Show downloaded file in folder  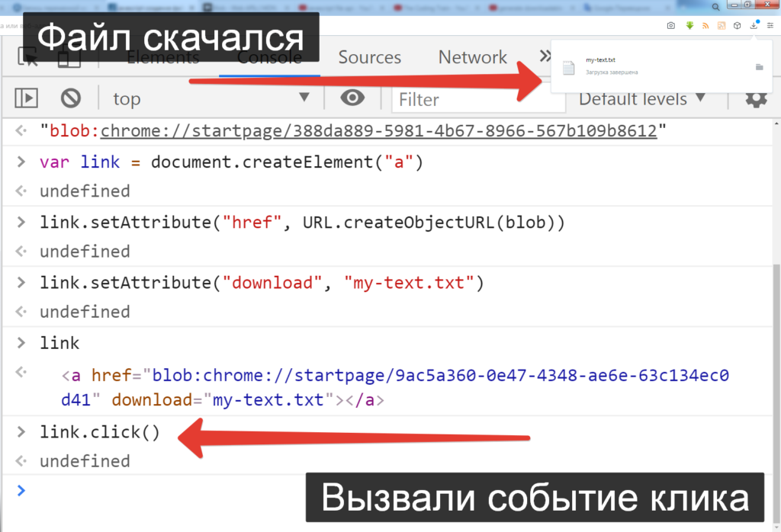(758, 67)
